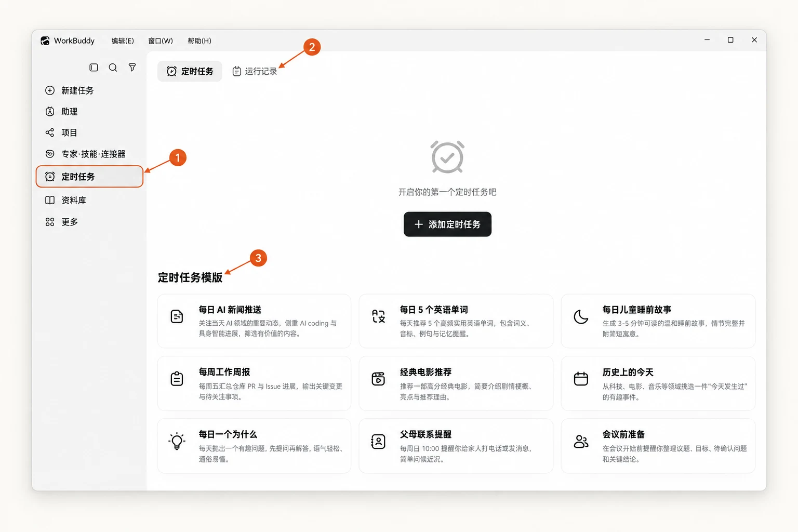The width and height of the screenshot is (798, 532).
Task: Click the contact icon on 父母联系提醒
Action: pyautogui.click(x=379, y=441)
